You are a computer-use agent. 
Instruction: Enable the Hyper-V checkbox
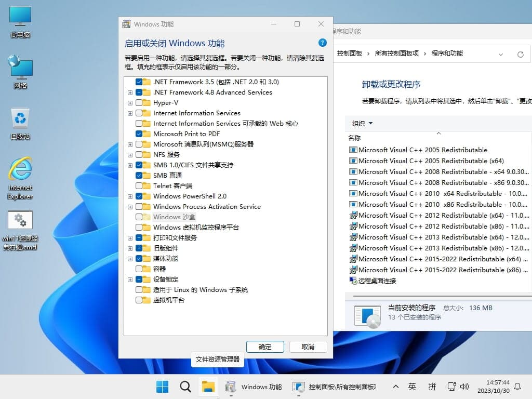140,102
